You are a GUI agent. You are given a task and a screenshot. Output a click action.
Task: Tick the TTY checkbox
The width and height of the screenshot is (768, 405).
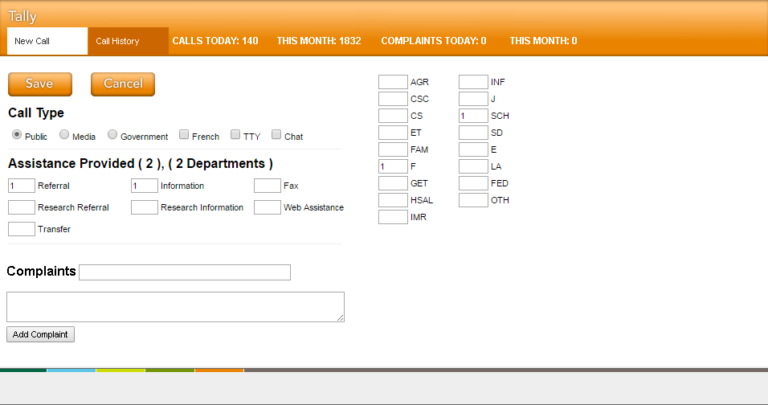(236, 134)
